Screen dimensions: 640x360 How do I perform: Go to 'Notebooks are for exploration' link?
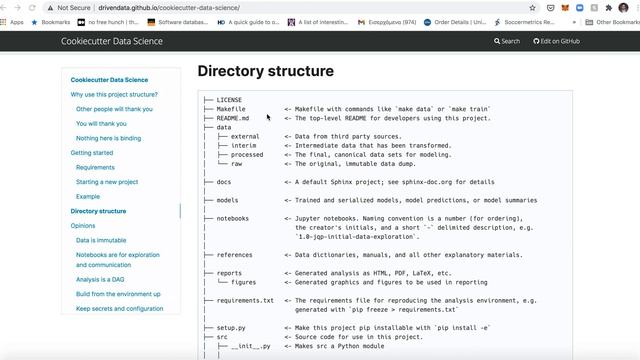point(118,260)
